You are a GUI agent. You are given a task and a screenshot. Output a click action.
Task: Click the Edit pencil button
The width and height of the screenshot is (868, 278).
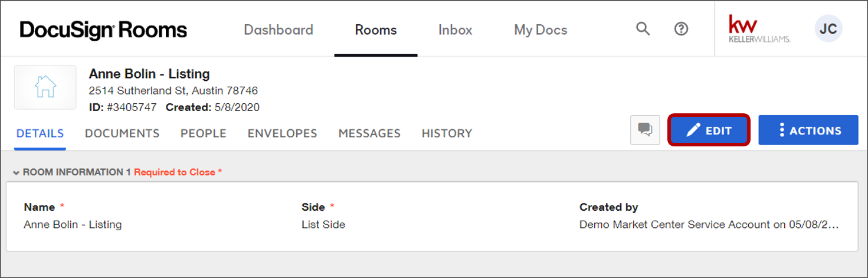[x=709, y=130]
